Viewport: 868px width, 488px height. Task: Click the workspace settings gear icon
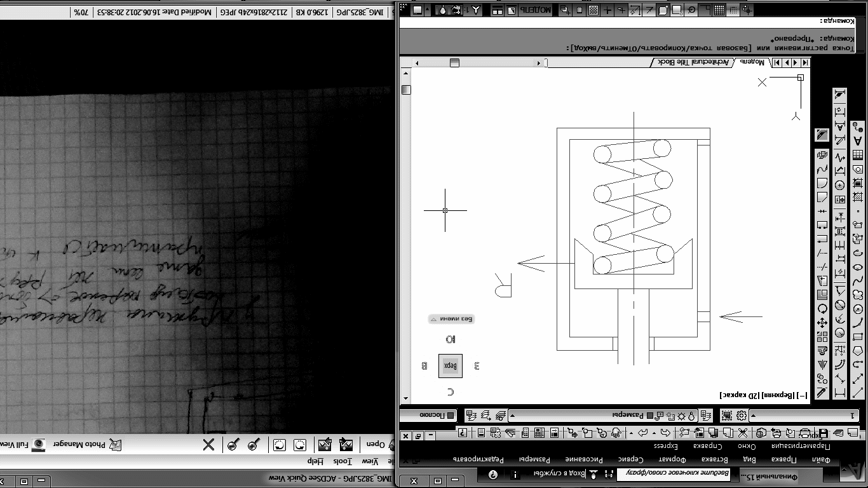(x=741, y=416)
